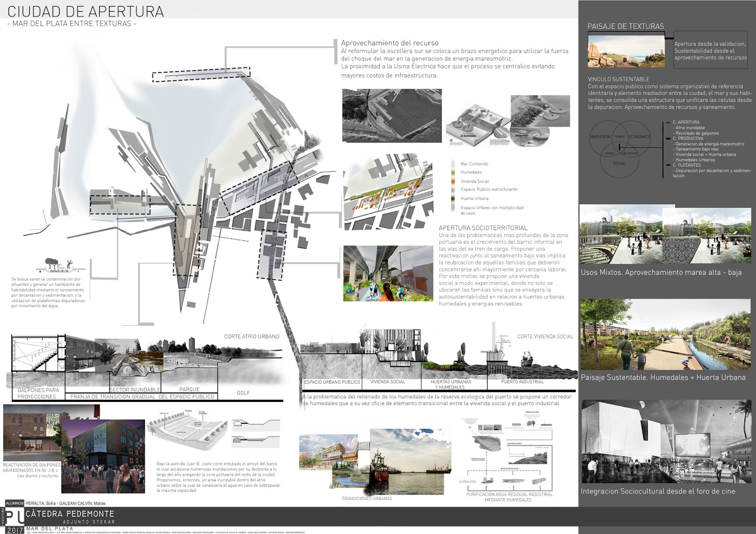This screenshot has width=756, height=534.
Task: Click the 'Aprovechamiento del recurso' heading
Action: click(390, 43)
